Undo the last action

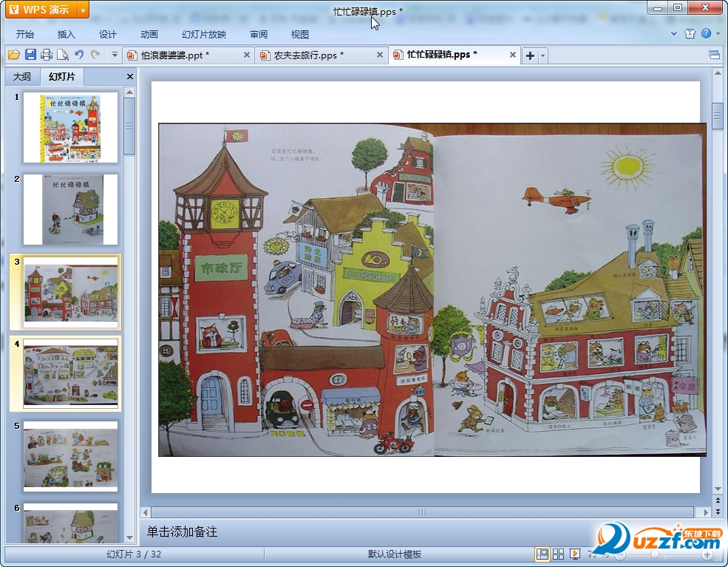[x=79, y=55]
